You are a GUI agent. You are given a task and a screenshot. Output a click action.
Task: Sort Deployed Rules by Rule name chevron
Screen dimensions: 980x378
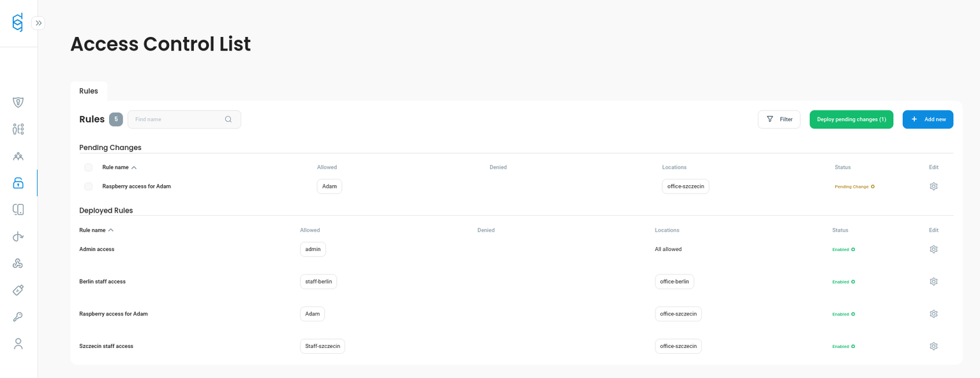click(x=112, y=229)
